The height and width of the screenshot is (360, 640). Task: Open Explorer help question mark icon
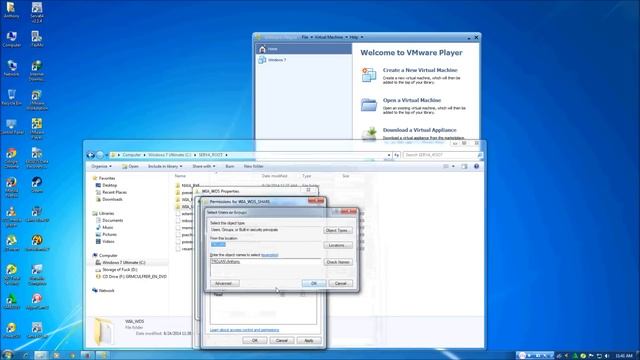(476, 167)
